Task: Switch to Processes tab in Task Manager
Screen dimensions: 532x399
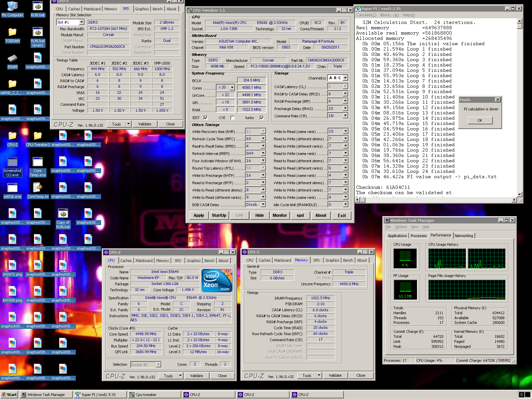Action: [419, 236]
